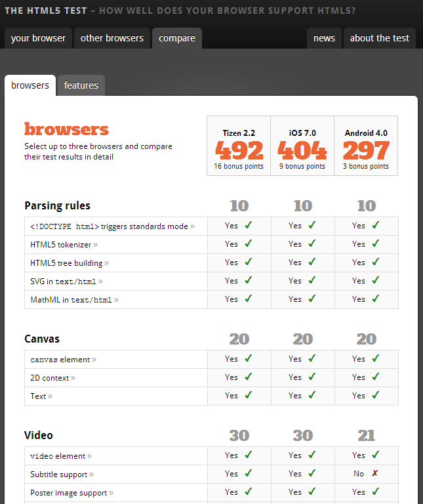Screen dimensions: 423x504
Task: Select the 'browsers' sub-tab
Action: click(30, 85)
